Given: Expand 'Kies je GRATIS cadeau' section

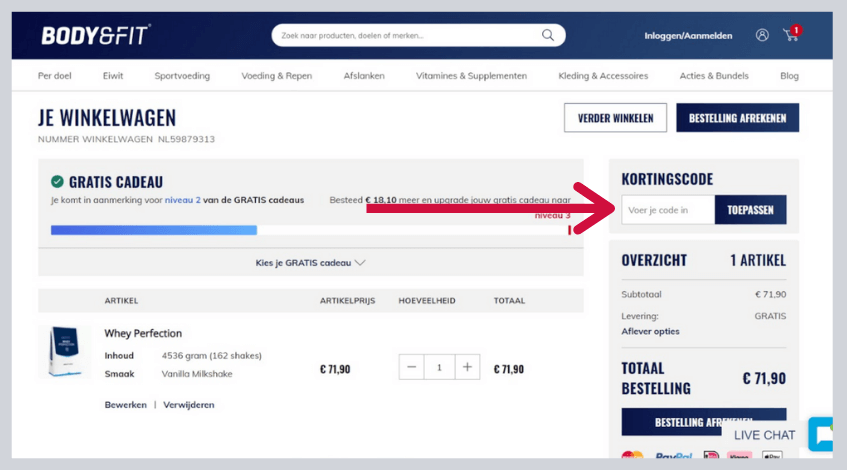Looking at the screenshot, I should (310, 263).
